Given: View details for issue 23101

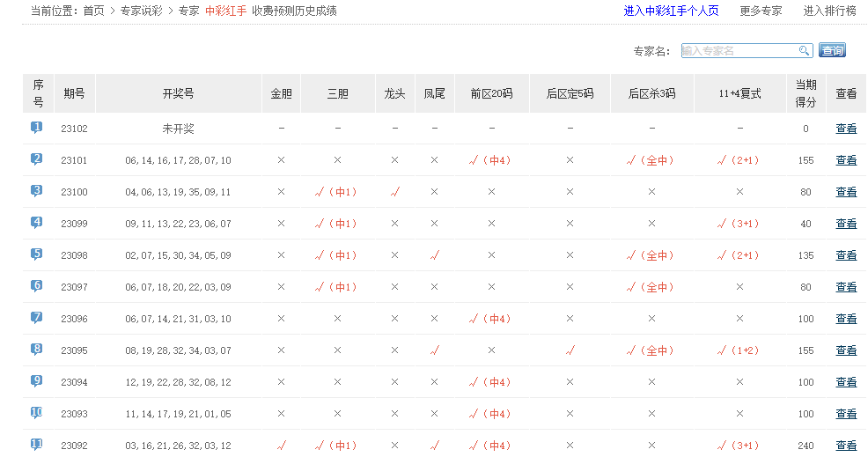Looking at the screenshot, I should 845,160.
